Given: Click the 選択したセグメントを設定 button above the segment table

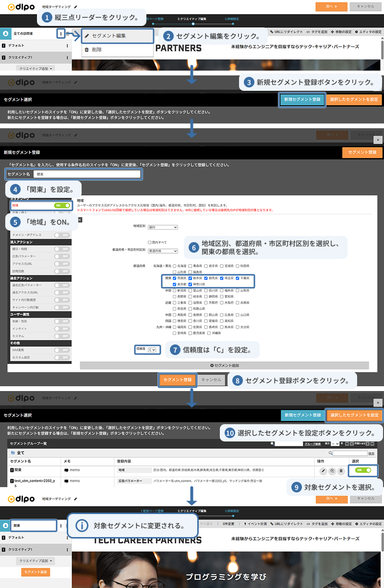Looking at the screenshot, I should (354, 415).
